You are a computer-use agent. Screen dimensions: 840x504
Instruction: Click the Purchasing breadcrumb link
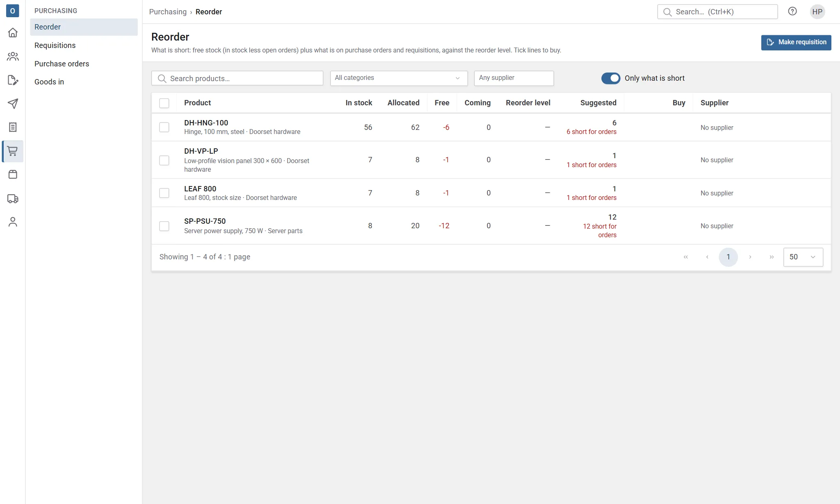pyautogui.click(x=168, y=12)
